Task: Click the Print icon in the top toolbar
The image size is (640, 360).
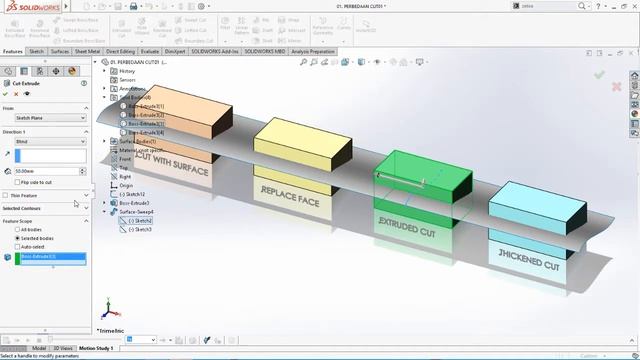Action: pyautogui.click(x=133, y=7)
